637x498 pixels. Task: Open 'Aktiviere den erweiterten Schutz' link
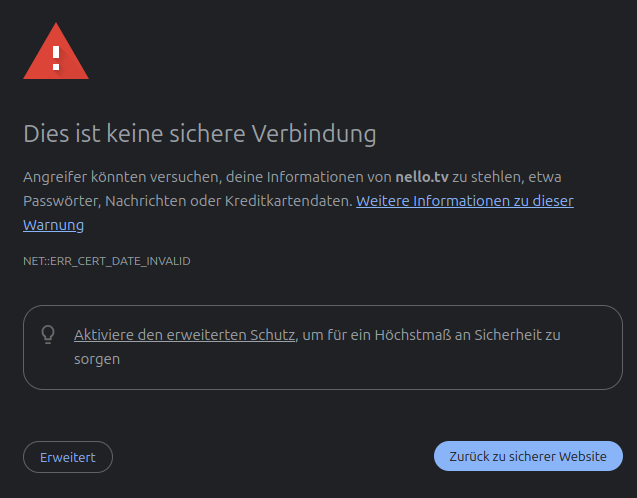(x=184, y=335)
